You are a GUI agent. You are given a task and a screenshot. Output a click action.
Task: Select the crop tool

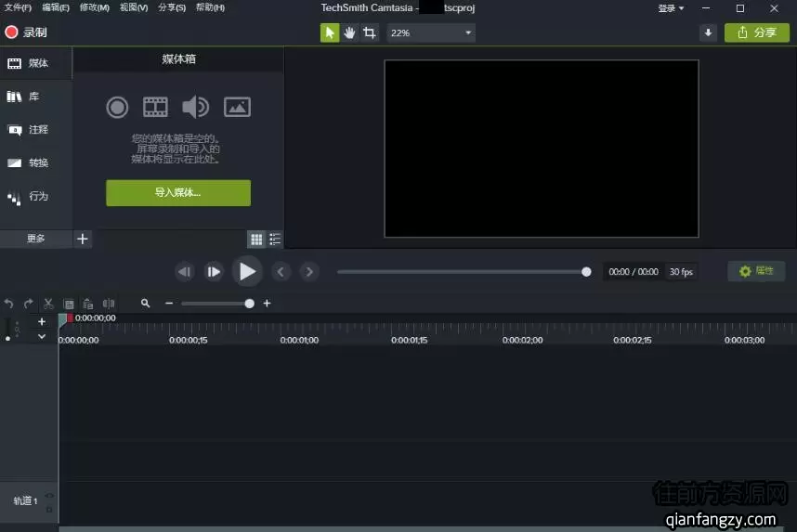click(370, 33)
